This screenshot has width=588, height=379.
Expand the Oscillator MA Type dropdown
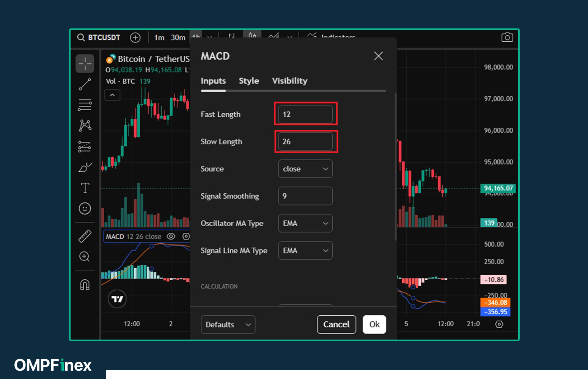[x=305, y=224]
